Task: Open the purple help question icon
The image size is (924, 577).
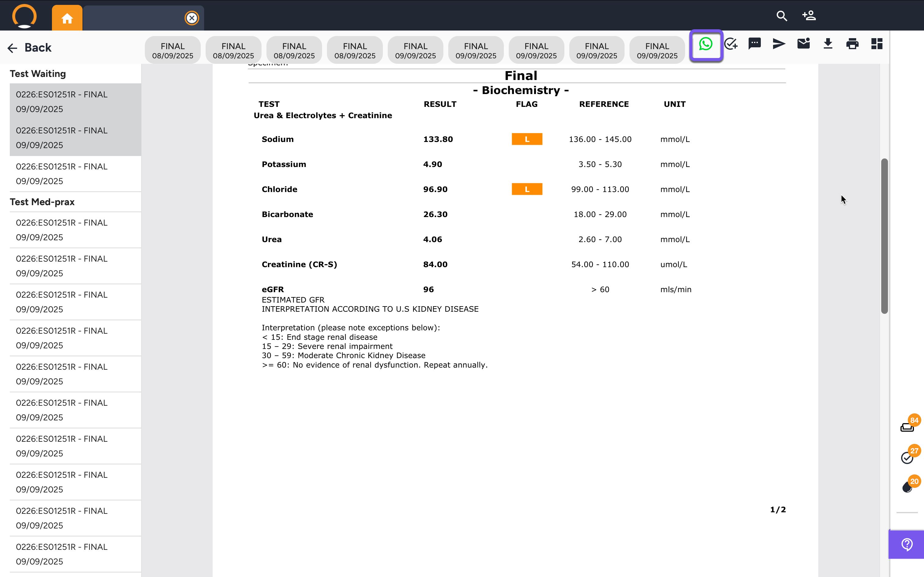Action: coord(907,544)
